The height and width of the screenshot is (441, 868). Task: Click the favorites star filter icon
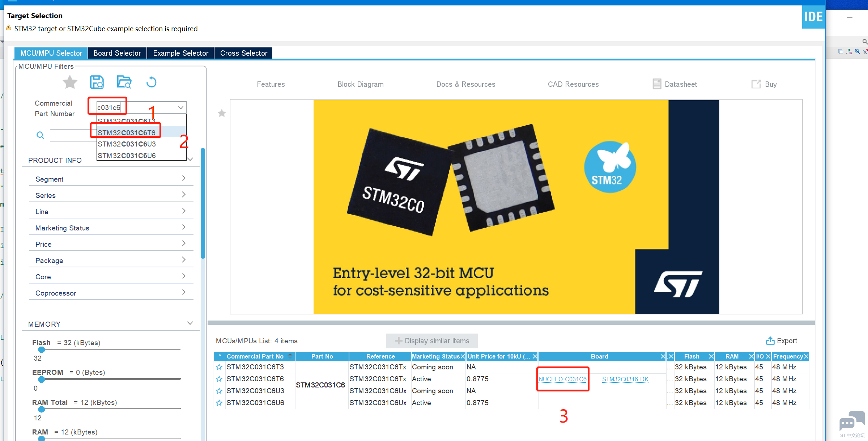(70, 82)
